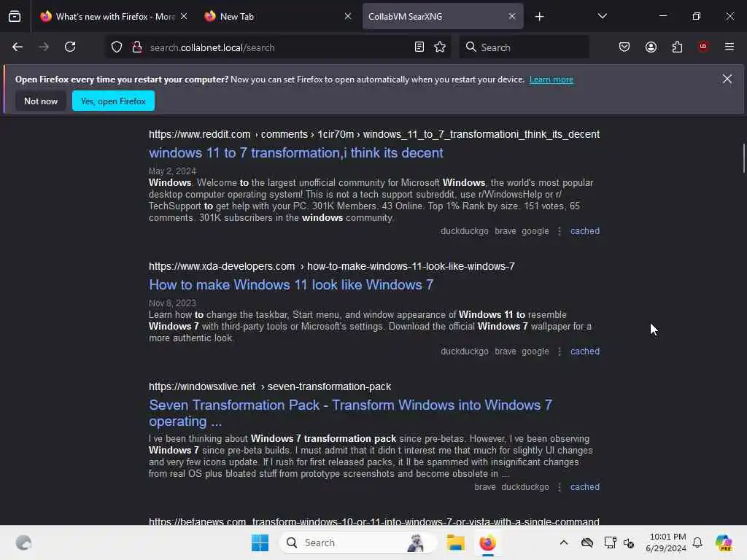Click the muted volume tray icon
The image size is (747, 560).
click(629, 542)
